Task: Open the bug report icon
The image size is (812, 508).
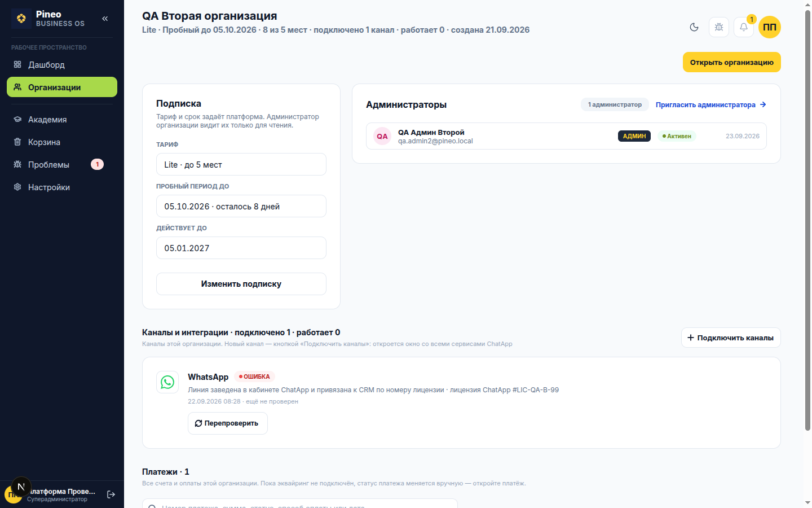Action: 719,27
